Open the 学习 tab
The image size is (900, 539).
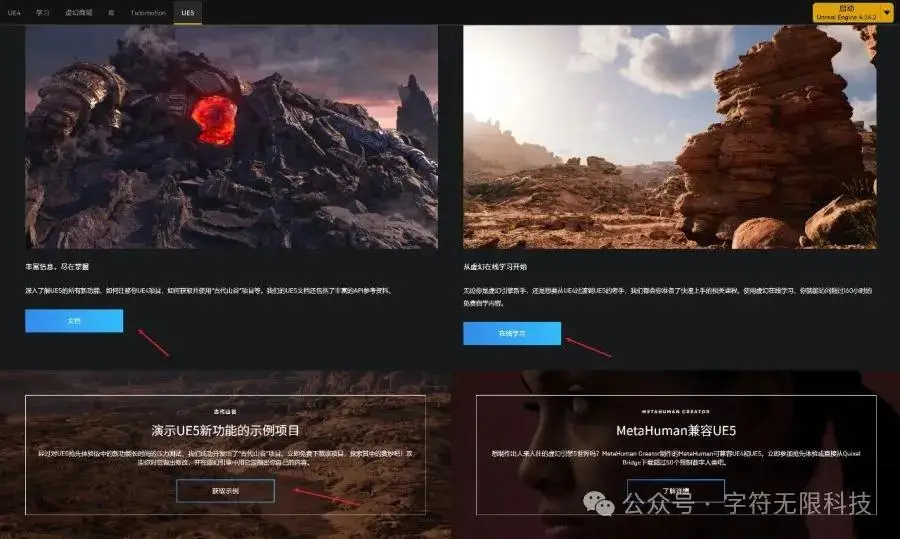42,13
